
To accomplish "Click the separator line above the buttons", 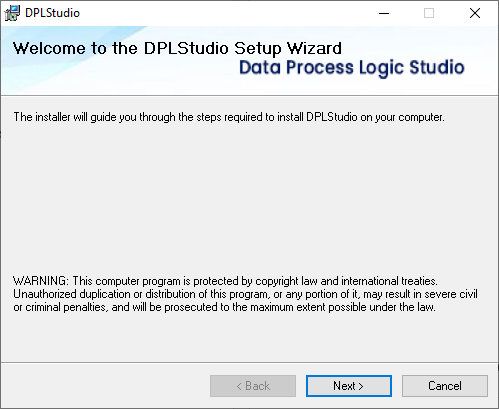I will 249,362.
